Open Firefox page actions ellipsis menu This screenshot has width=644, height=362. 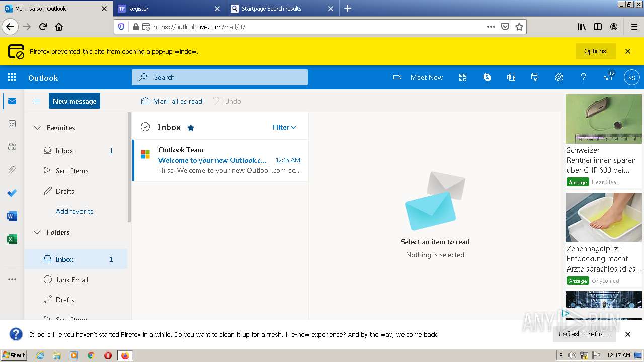[x=491, y=27]
